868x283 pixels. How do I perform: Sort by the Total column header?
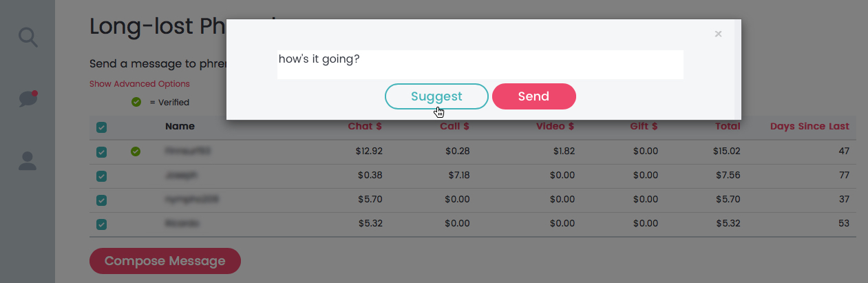click(x=727, y=126)
